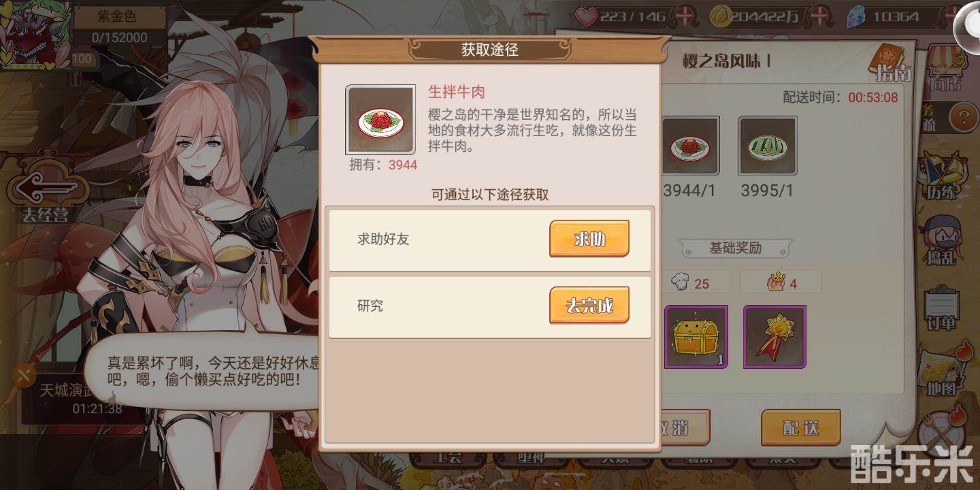This screenshot has width=980, height=490.
Task: Tap the question mark help icon
Action: coord(963,117)
